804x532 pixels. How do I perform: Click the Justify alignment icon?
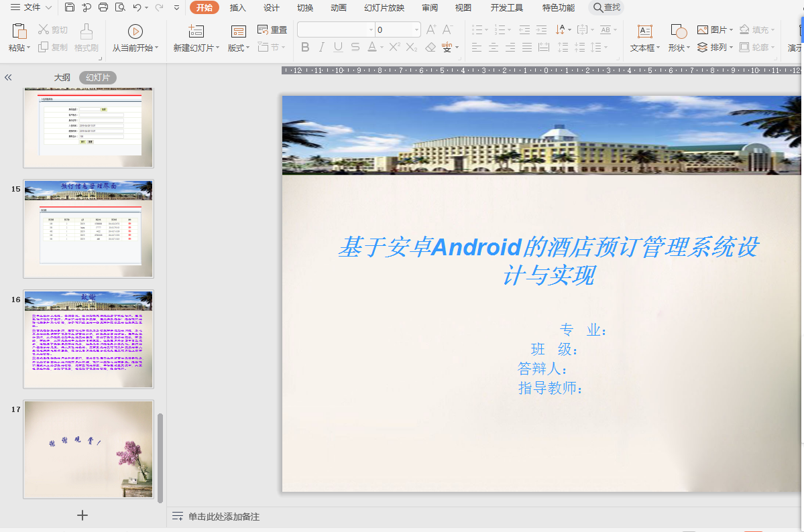click(527, 48)
